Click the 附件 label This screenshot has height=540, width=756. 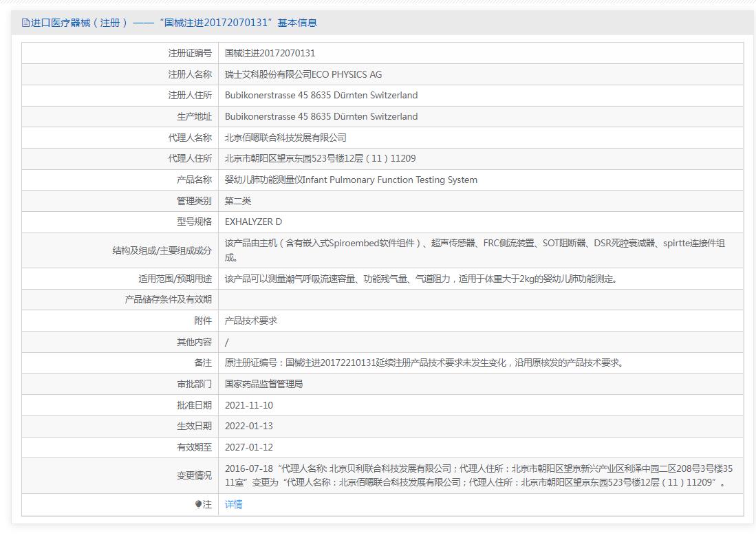203,321
